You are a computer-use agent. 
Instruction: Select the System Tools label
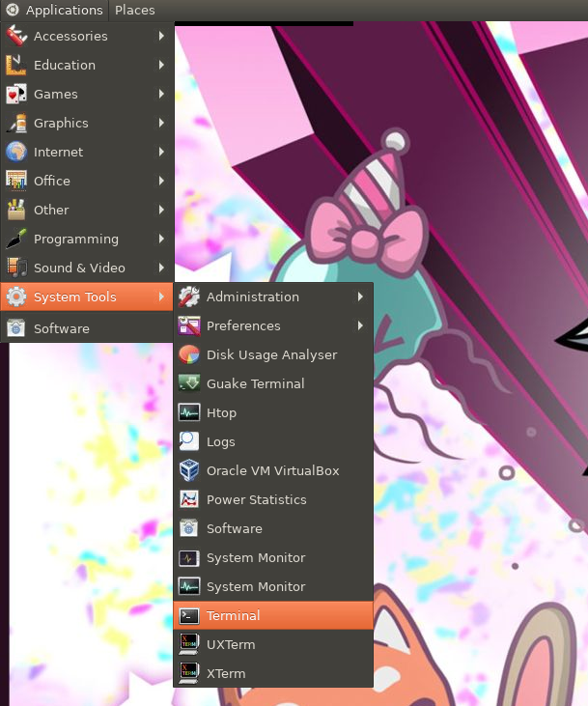pos(75,297)
